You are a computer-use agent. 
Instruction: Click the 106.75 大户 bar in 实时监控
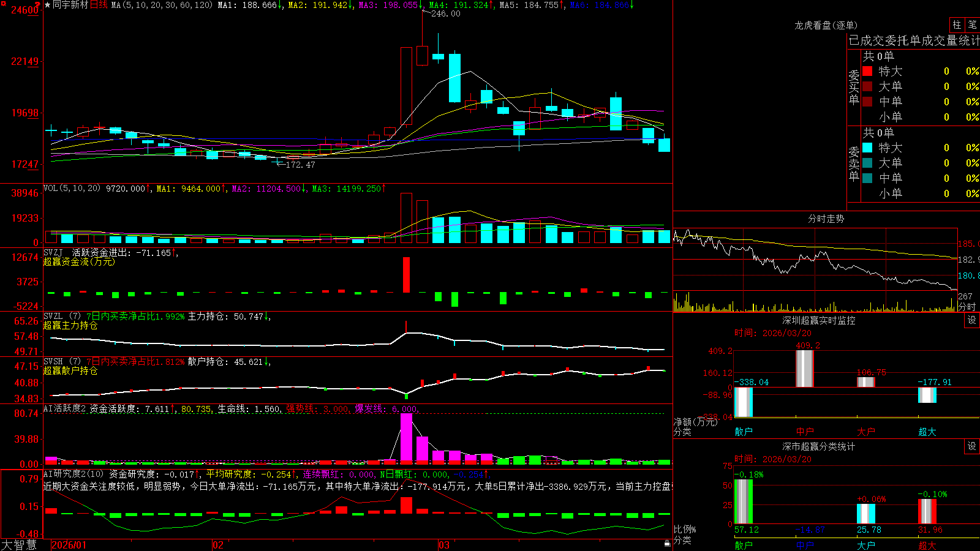coord(866,382)
